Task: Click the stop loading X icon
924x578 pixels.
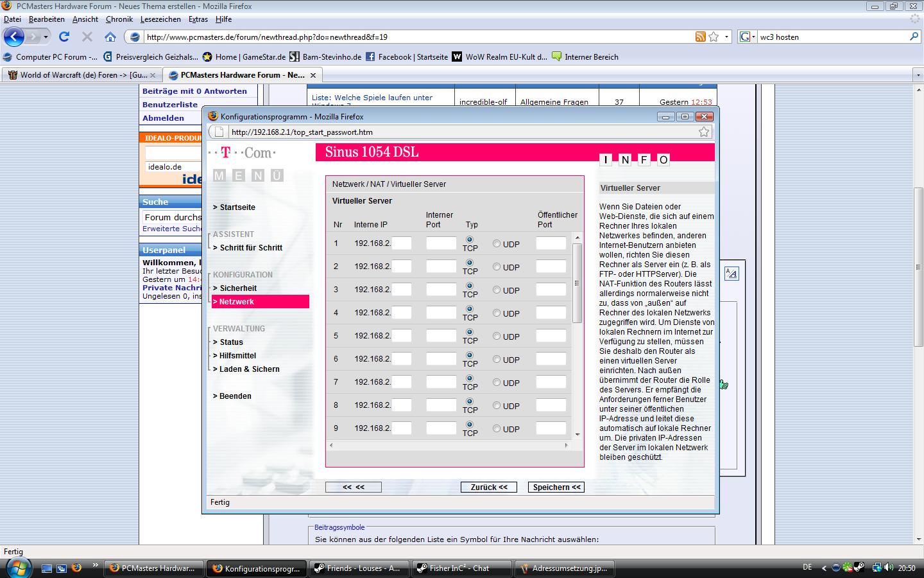Action: click(87, 37)
